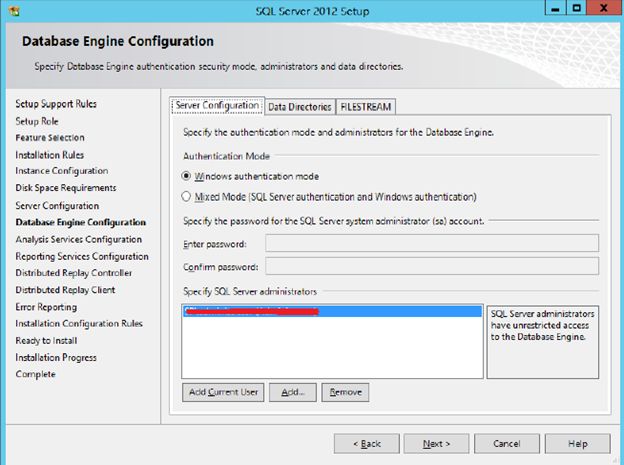Cancel the SQL Server setup
This screenshot has height=465, width=624.
[x=507, y=444]
